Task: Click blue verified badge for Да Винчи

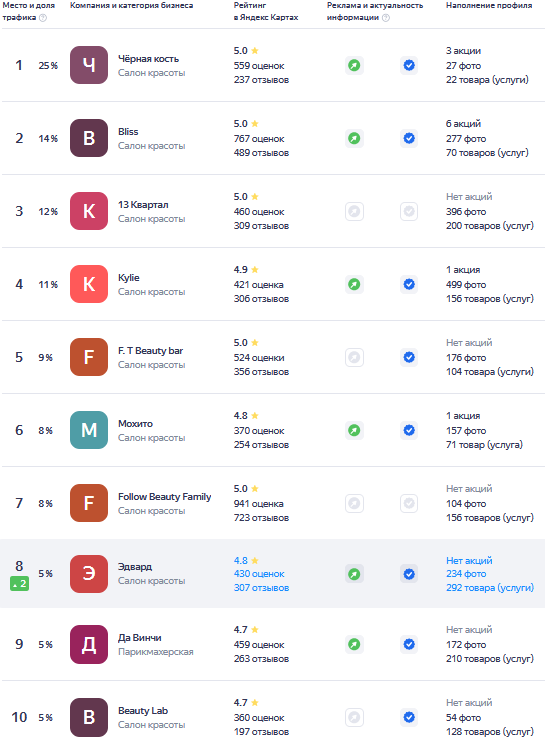Action: pos(409,644)
